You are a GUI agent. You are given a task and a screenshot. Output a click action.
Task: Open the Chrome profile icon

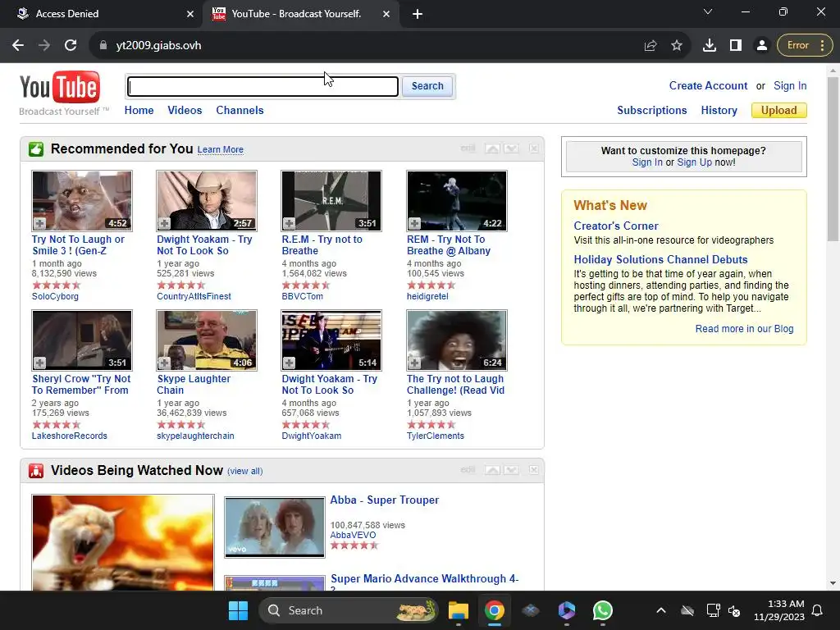pyautogui.click(x=762, y=46)
